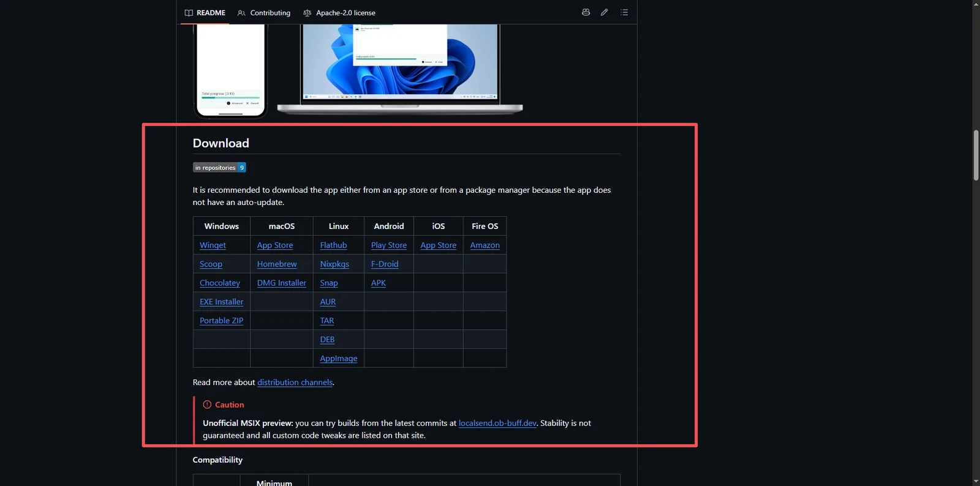Image resolution: width=980 pixels, height=486 pixels.
Task: Open the Flathub link for Linux
Action: pyautogui.click(x=333, y=245)
